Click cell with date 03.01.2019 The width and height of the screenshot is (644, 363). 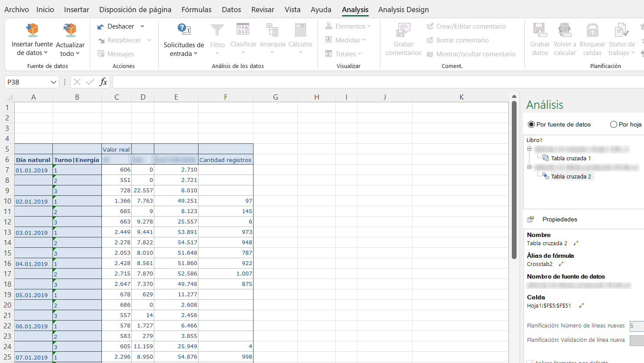[x=33, y=232]
